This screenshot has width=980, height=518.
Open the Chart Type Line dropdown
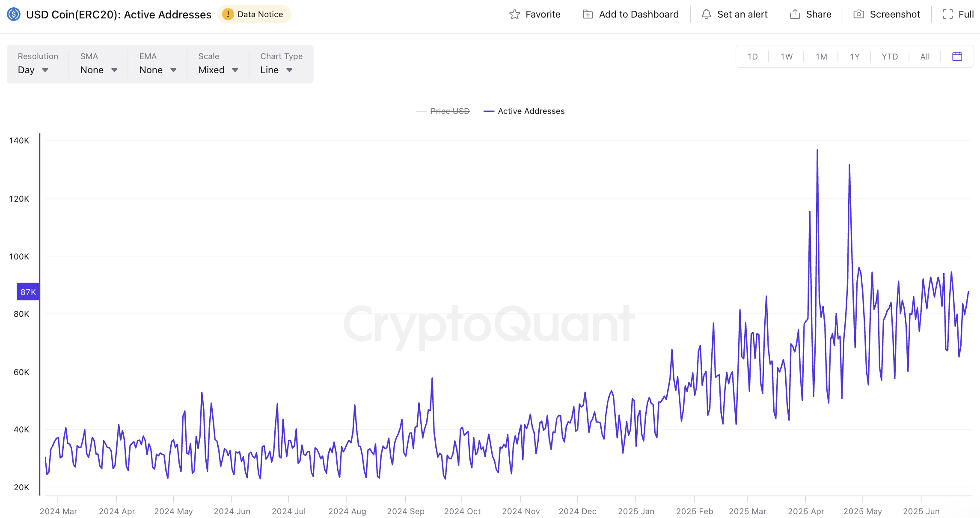(x=276, y=70)
